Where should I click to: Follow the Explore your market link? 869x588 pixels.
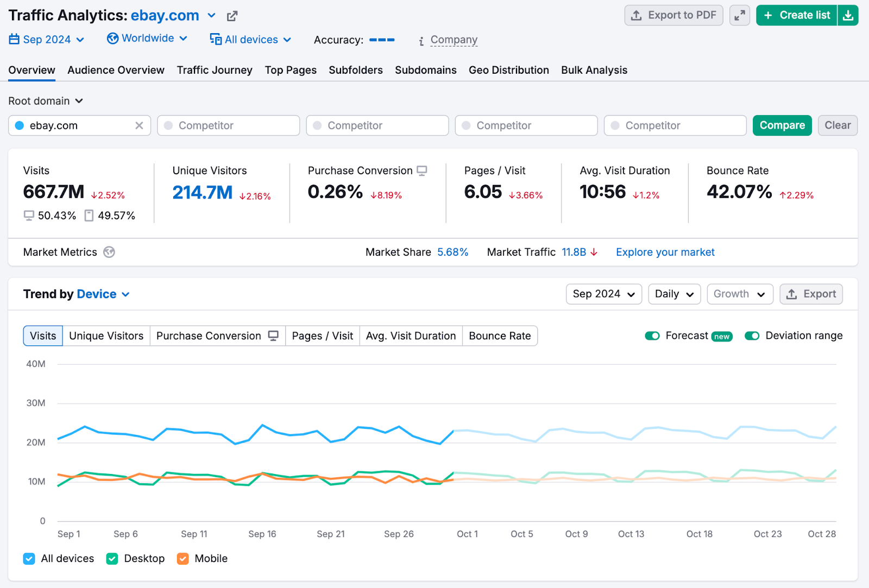(x=665, y=252)
